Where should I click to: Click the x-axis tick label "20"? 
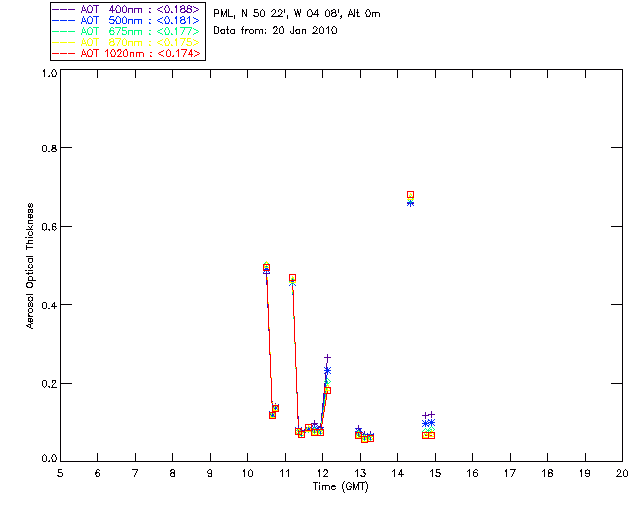(622, 473)
